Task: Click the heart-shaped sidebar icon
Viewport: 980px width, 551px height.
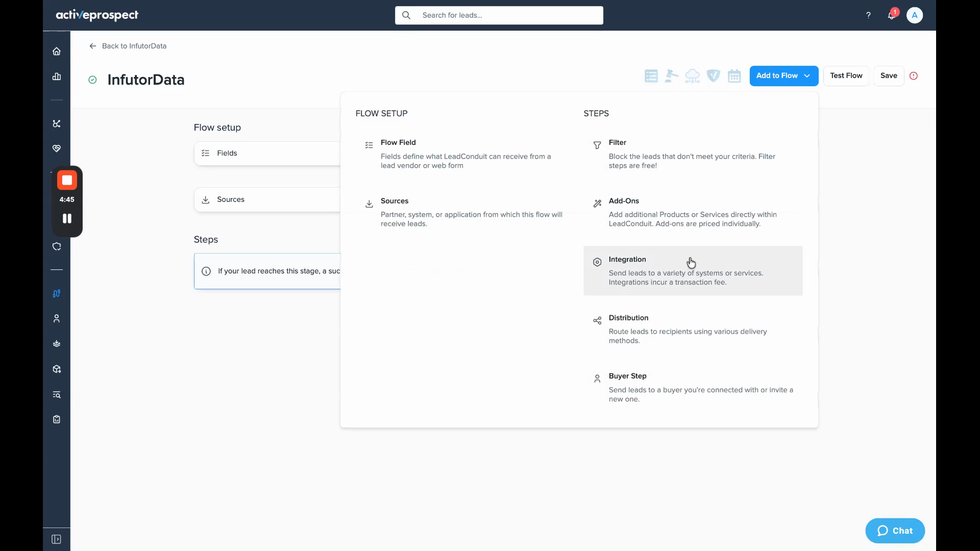Action: tap(57, 148)
